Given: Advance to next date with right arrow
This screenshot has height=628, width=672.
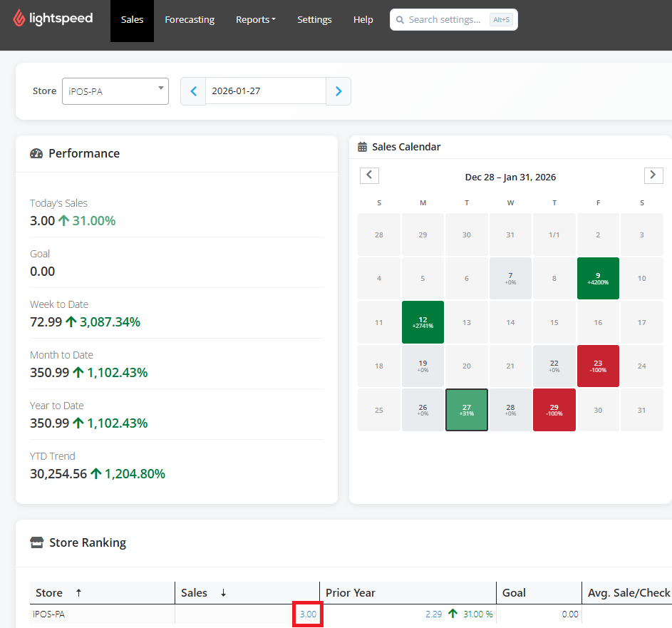Looking at the screenshot, I should [338, 91].
